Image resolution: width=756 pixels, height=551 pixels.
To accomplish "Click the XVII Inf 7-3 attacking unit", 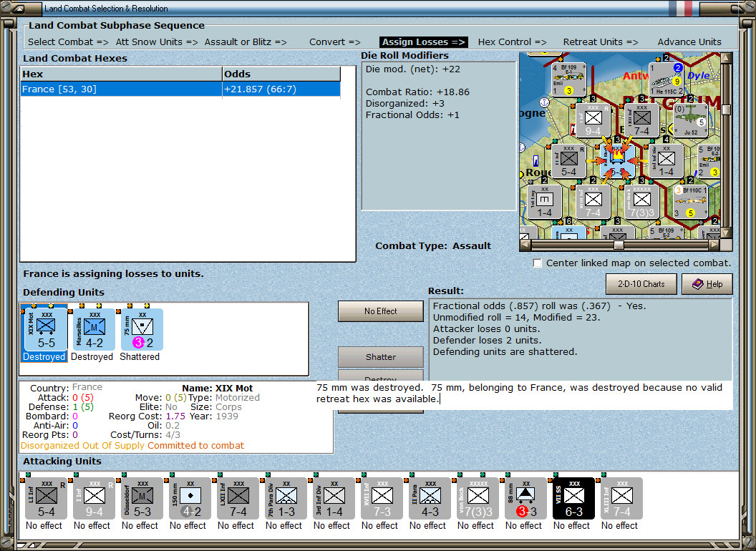I will (382, 499).
